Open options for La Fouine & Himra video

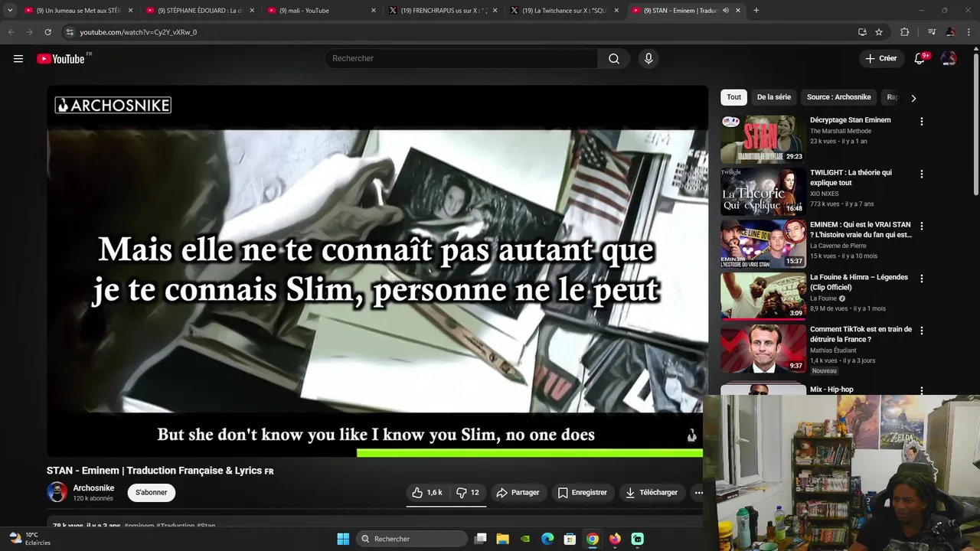click(921, 279)
